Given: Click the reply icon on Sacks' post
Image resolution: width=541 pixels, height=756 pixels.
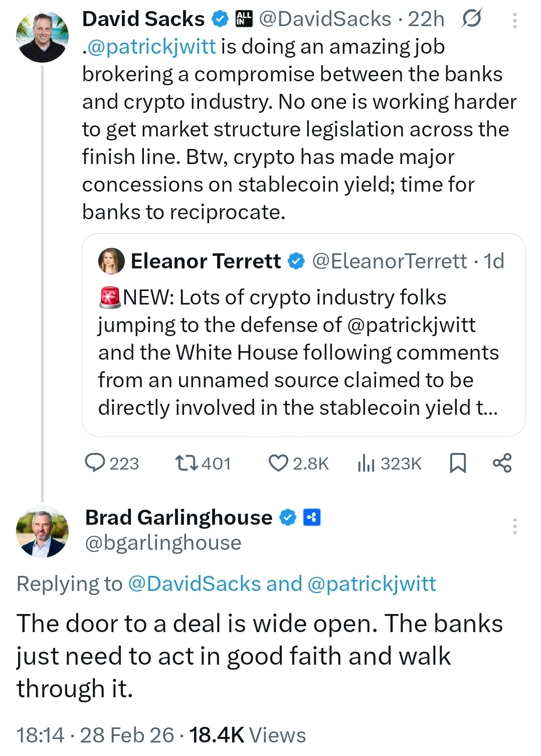Looking at the screenshot, I should tap(95, 463).
